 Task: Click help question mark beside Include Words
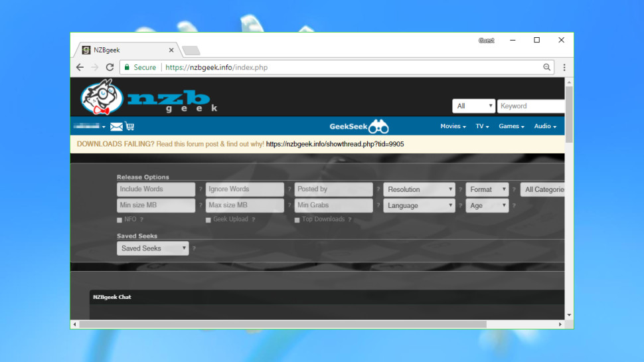pyautogui.click(x=201, y=189)
